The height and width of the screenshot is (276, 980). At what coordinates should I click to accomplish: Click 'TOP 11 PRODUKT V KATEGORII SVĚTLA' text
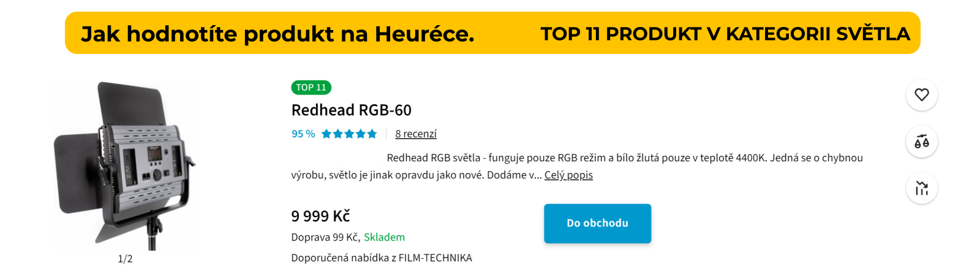[x=725, y=34]
